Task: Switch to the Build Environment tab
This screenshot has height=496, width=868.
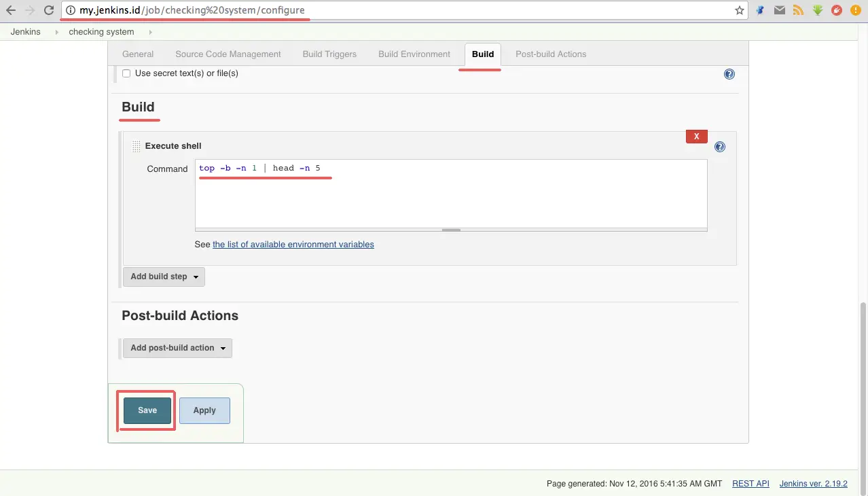Action: [414, 54]
